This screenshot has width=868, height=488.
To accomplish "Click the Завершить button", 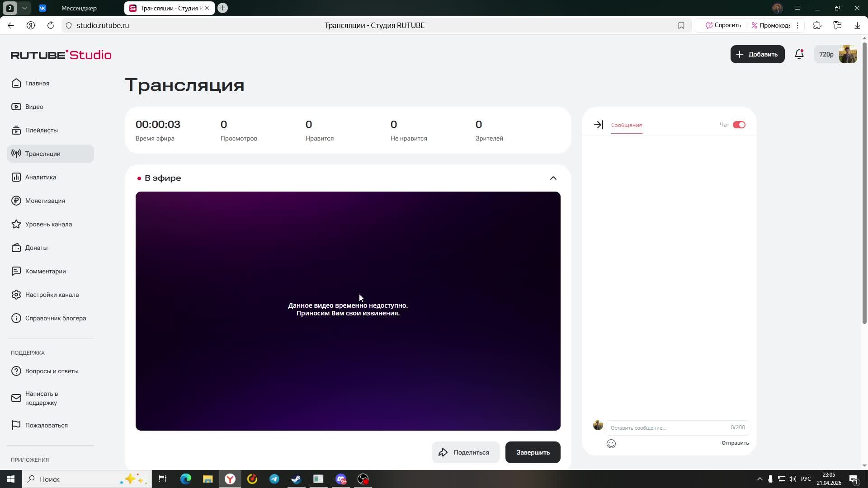I will point(533,452).
